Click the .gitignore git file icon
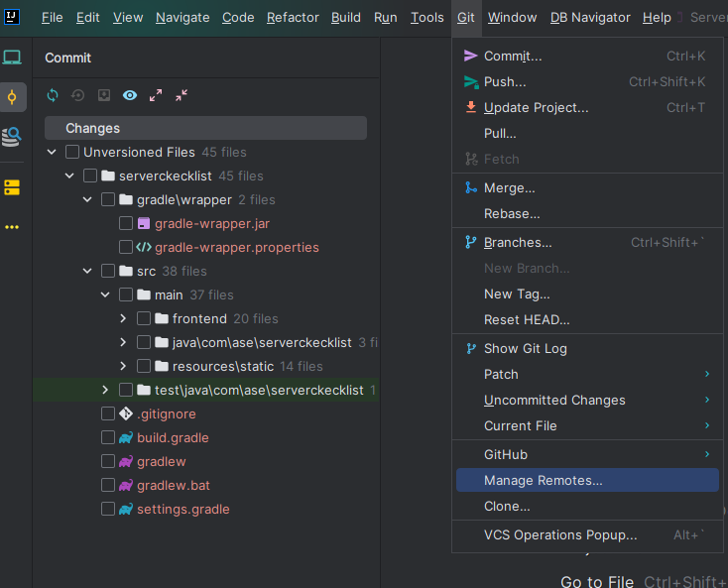 click(x=126, y=413)
